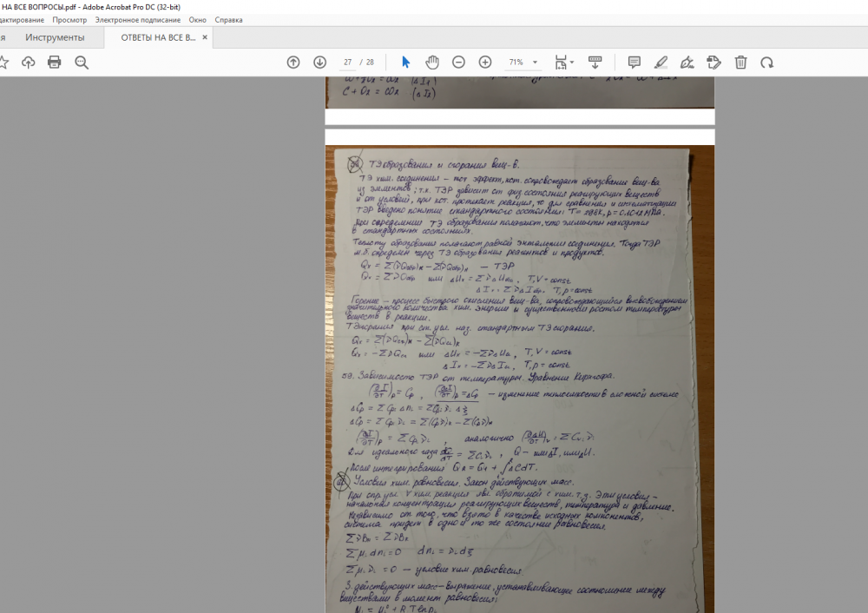Go to previous page arrow
This screenshot has height=613, width=868.
tap(293, 63)
